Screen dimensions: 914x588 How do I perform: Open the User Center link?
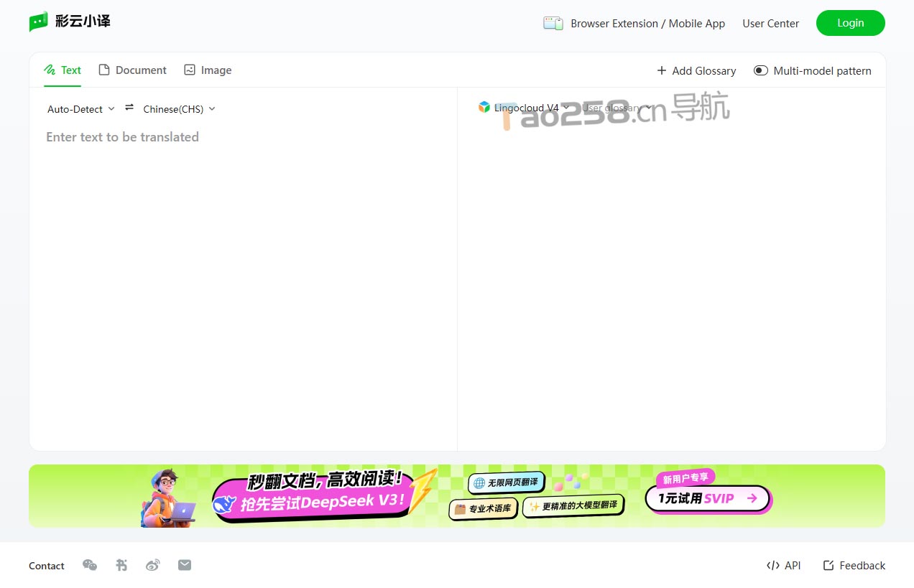pyautogui.click(x=770, y=23)
